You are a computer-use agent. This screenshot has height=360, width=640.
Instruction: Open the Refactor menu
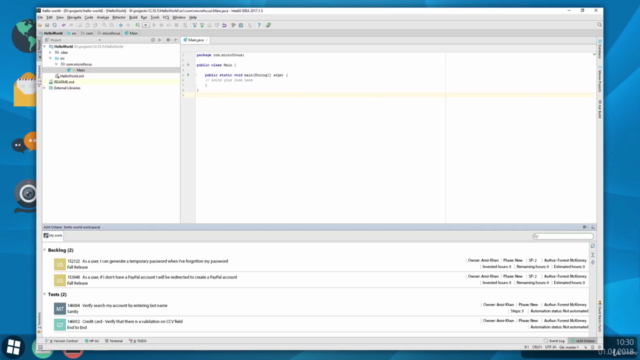(x=119, y=18)
